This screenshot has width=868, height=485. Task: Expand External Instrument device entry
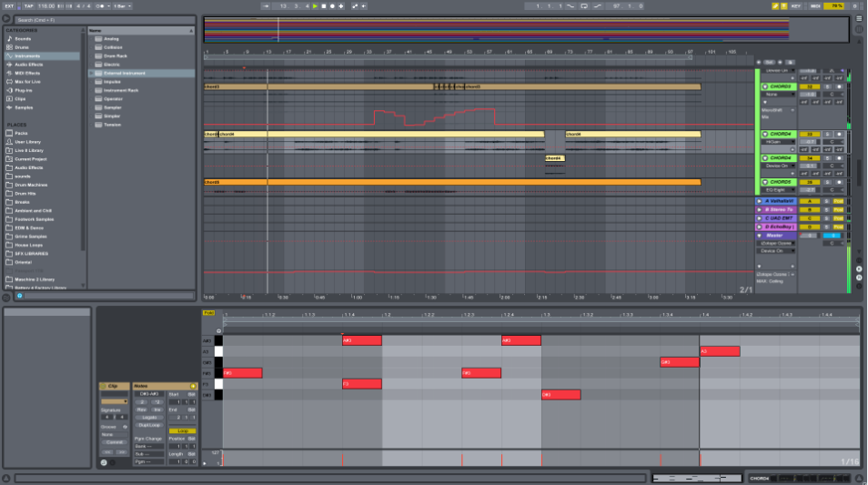pos(92,73)
